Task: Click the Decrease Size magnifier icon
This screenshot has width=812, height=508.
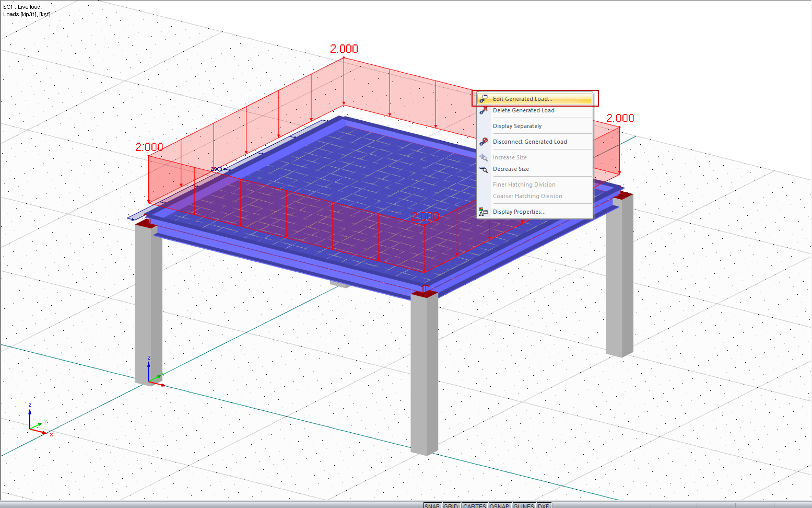Action: tap(484, 169)
